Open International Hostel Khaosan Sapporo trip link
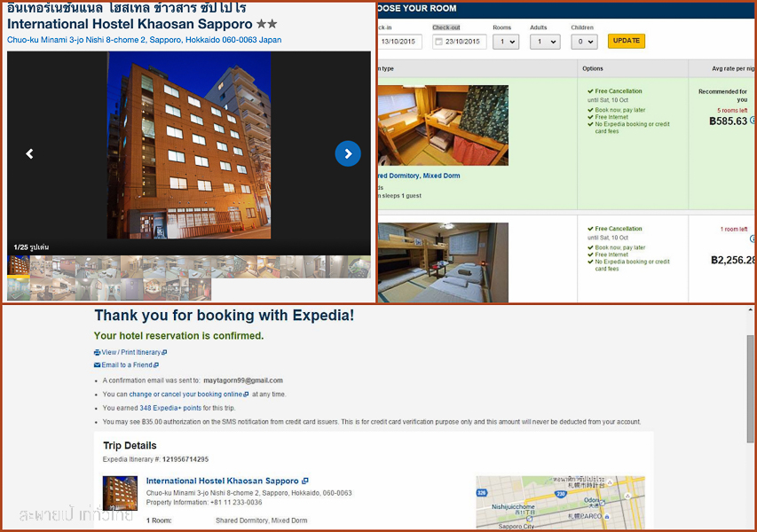 pyautogui.click(x=222, y=481)
